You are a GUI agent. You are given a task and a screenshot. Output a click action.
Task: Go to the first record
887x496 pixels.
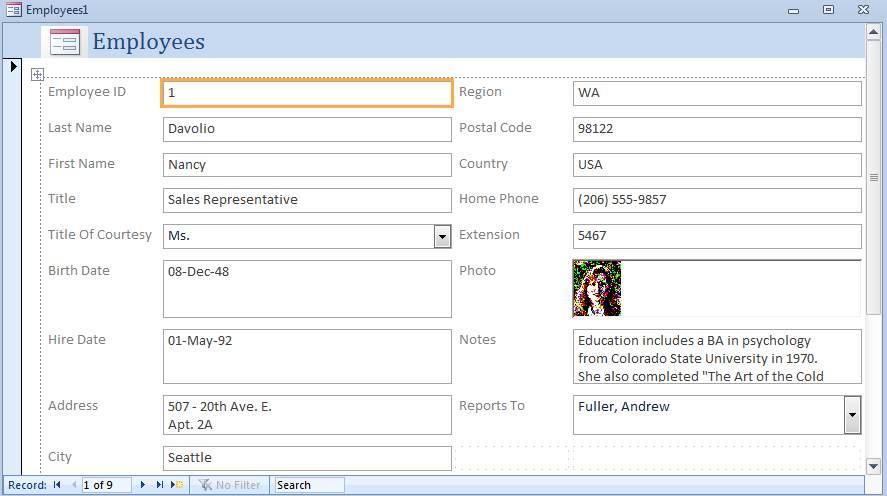click(57, 485)
